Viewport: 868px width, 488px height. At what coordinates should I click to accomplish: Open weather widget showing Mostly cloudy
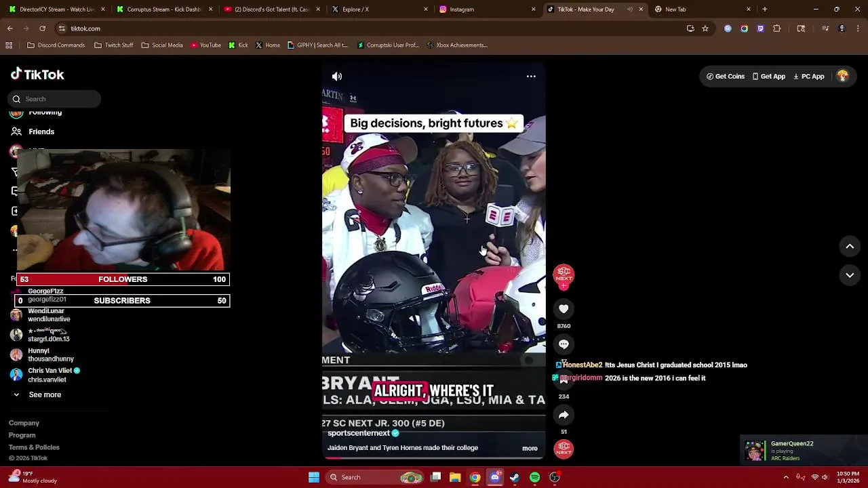click(x=33, y=477)
